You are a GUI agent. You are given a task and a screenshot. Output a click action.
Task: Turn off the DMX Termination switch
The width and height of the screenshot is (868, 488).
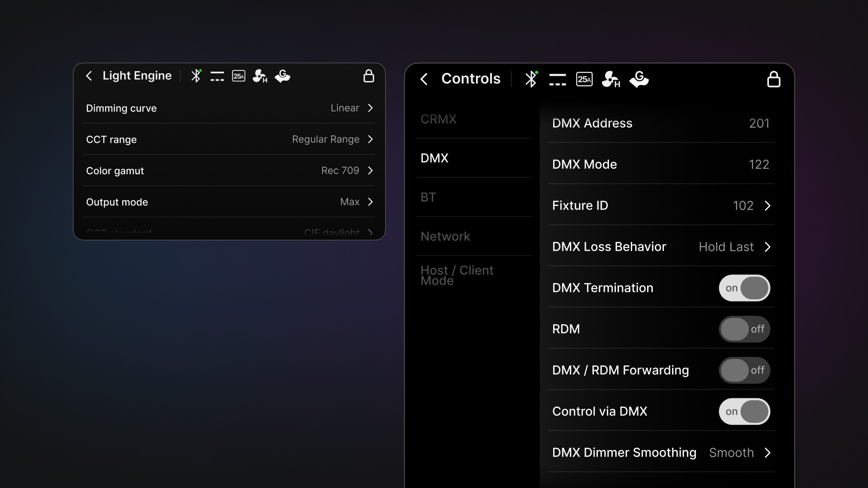(744, 288)
